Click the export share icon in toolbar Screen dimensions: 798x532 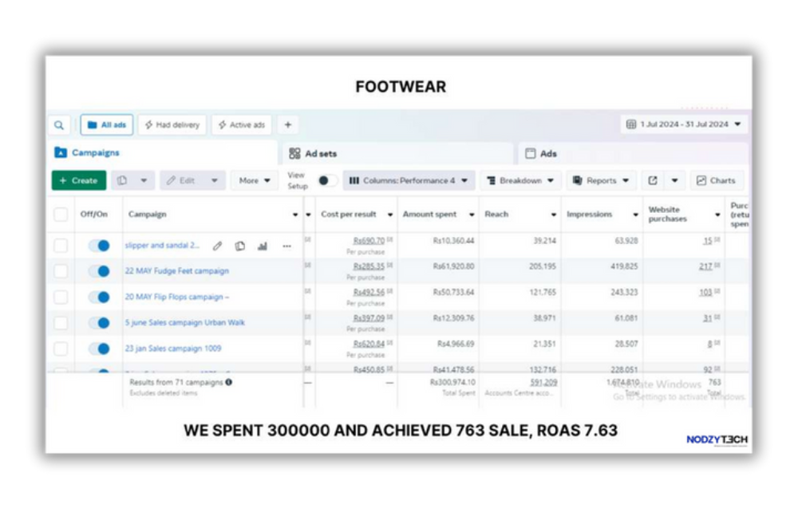click(x=653, y=181)
